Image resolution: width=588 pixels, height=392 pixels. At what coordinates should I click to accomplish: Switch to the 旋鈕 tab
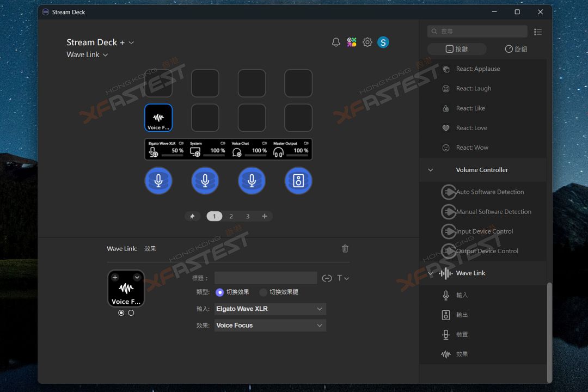point(516,49)
